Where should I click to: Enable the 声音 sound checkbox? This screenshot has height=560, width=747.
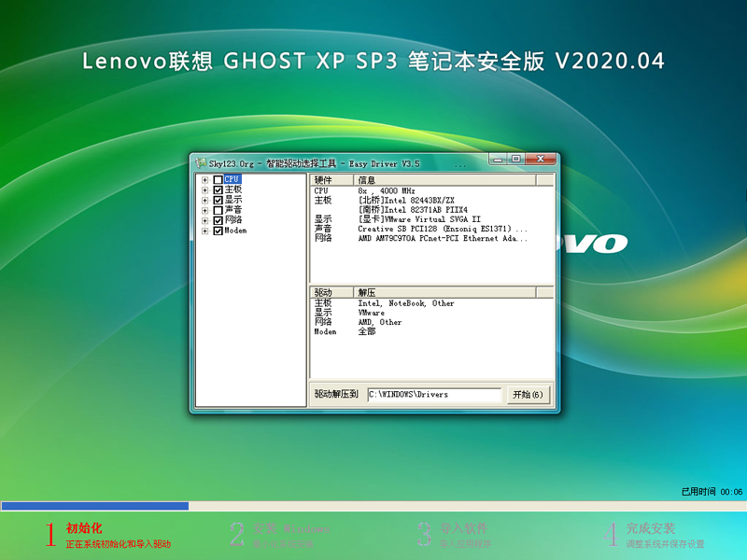pos(218,210)
